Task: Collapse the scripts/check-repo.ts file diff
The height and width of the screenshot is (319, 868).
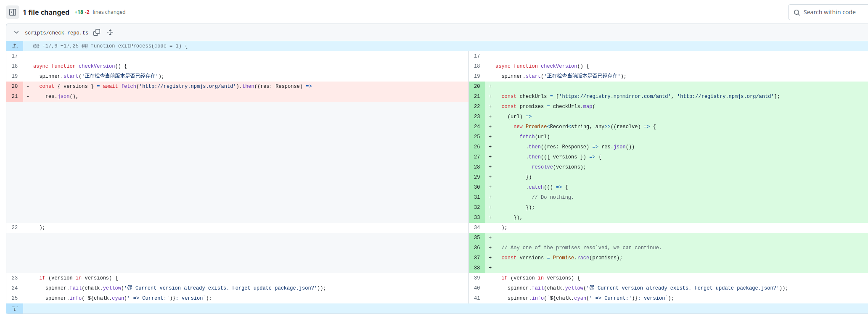Action: (16, 32)
